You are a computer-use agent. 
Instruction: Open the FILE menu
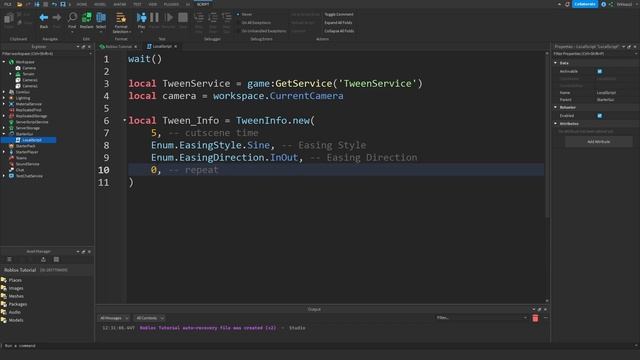(x=7, y=4)
